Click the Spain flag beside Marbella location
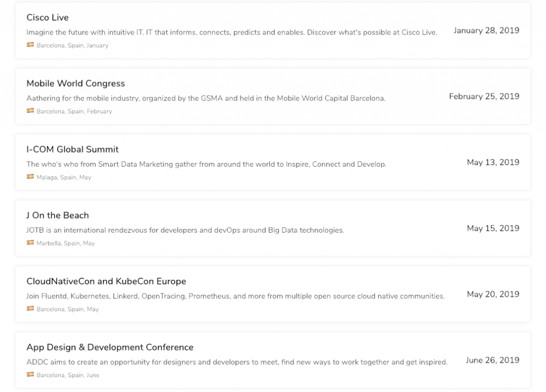This screenshot has height=392, width=546. point(30,243)
